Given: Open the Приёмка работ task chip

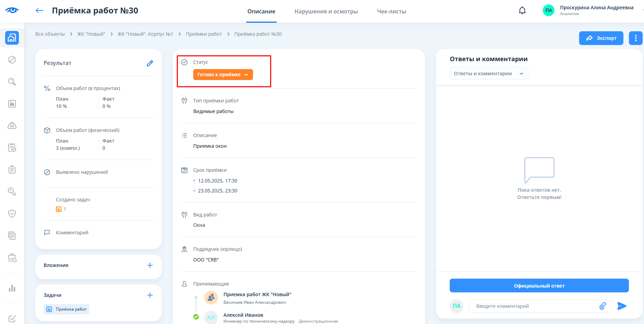Looking at the screenshot, I should pos(67,309).
